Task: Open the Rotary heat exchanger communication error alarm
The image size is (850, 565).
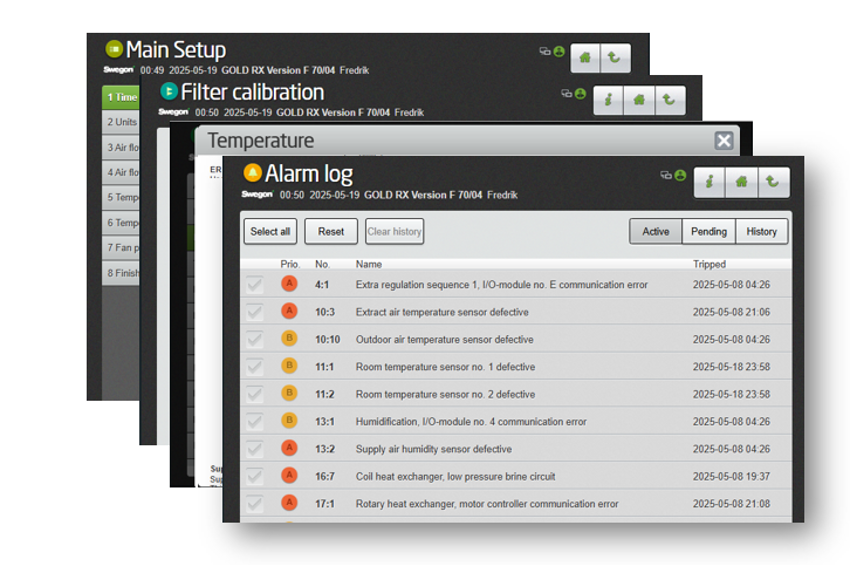Action: 487,504
